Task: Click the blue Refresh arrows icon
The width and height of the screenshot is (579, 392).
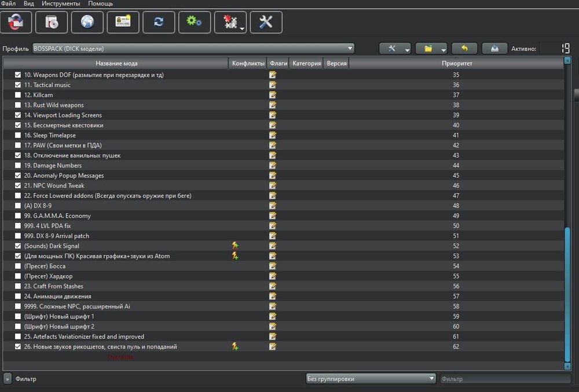Action: coord(159,23)
